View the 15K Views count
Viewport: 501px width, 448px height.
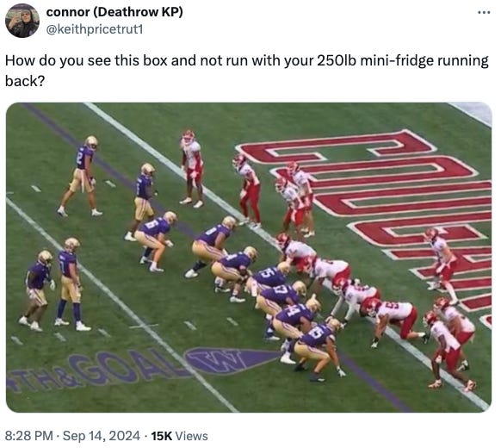179,436
